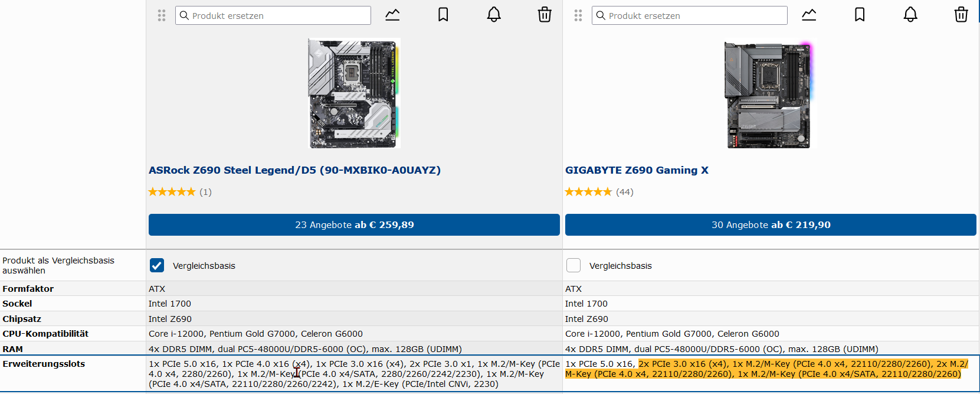Viewport: 980px width, 394px height.
Task: Grab drag handle of ASRock Z690 column
Action: point(162,15)
